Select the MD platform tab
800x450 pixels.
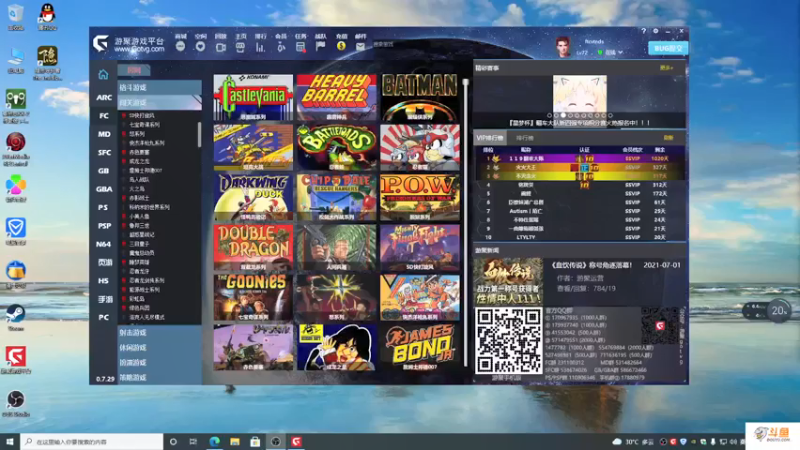[x=104, y=134]
